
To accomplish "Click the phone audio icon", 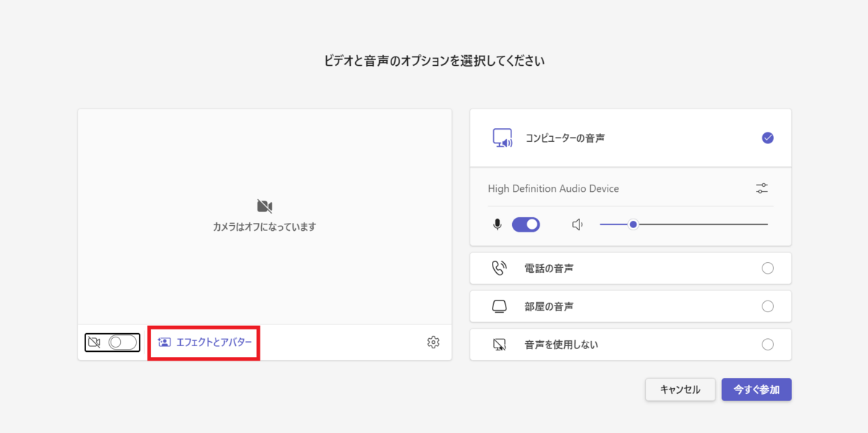I will [499, 268].
